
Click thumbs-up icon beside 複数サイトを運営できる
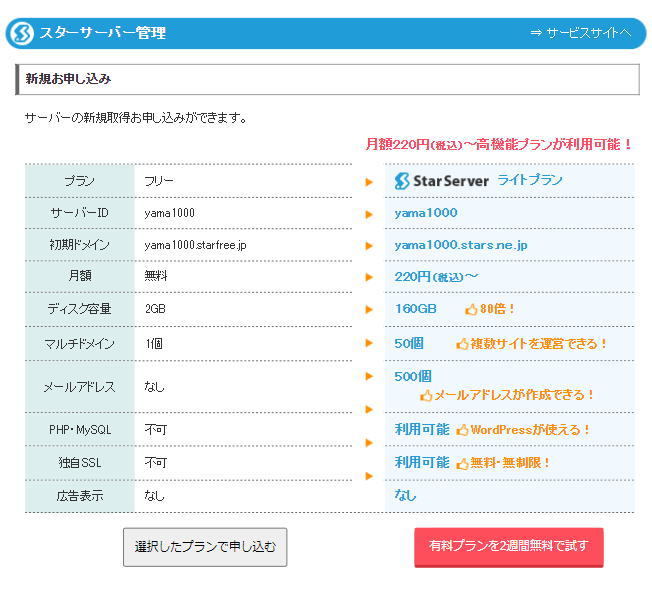point(463,344)
